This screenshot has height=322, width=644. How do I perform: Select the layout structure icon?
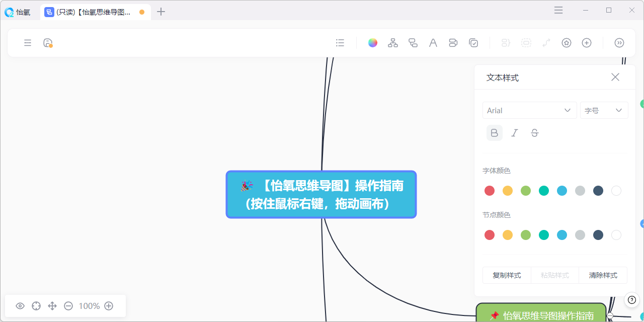393,43
